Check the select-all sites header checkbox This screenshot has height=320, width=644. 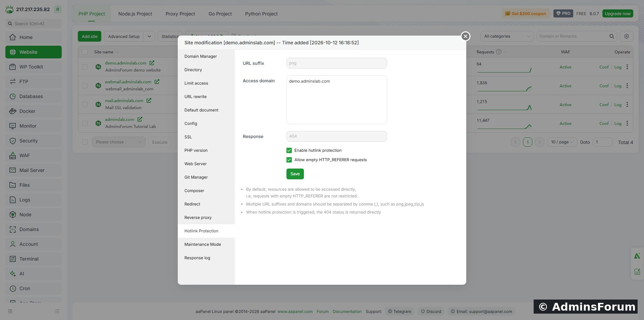point(85,52)
